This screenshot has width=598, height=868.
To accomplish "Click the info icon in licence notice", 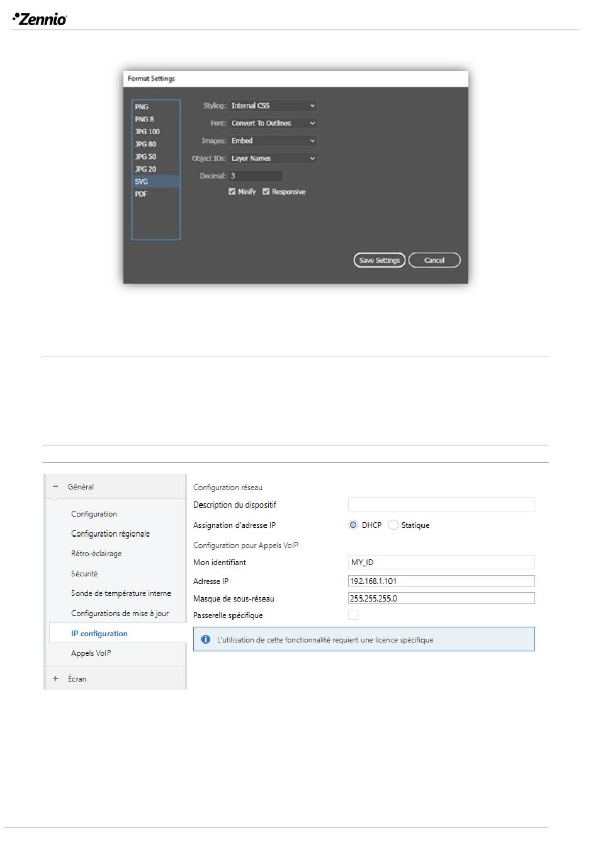I will tap(205, 639).
